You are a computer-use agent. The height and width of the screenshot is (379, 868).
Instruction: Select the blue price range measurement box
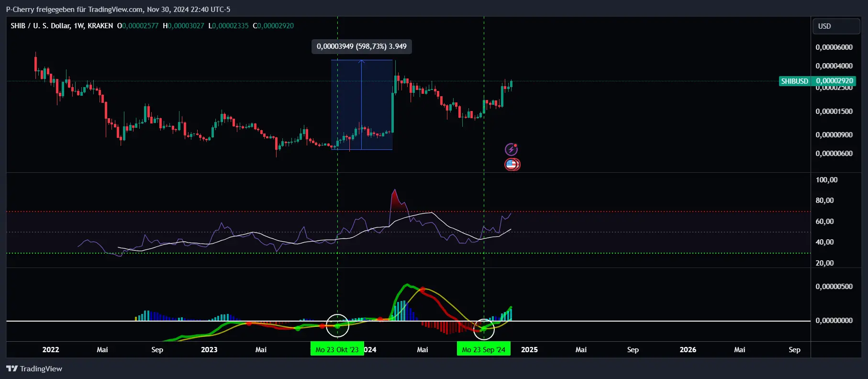point(362,105)
